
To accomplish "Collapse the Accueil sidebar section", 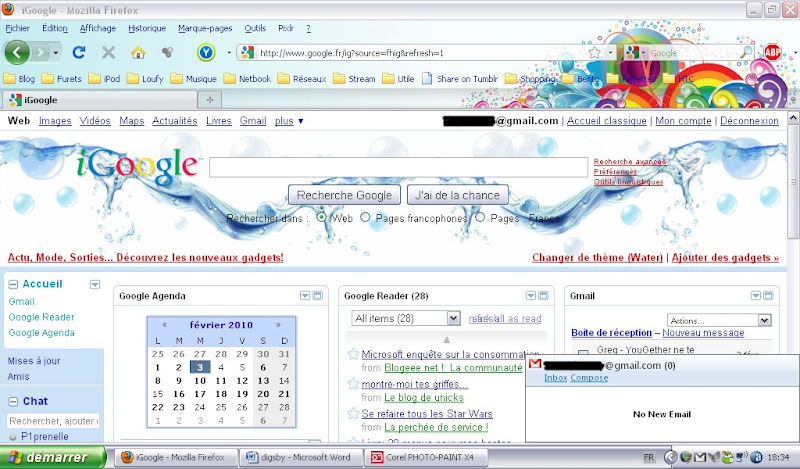I will (x=14, y=284).
